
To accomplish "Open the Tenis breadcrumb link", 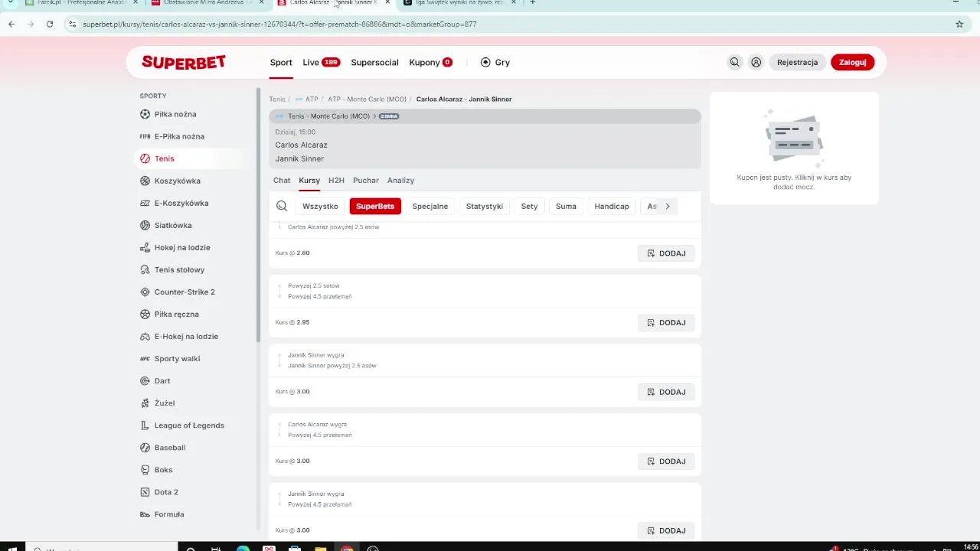I will click(x=277, y=99).
